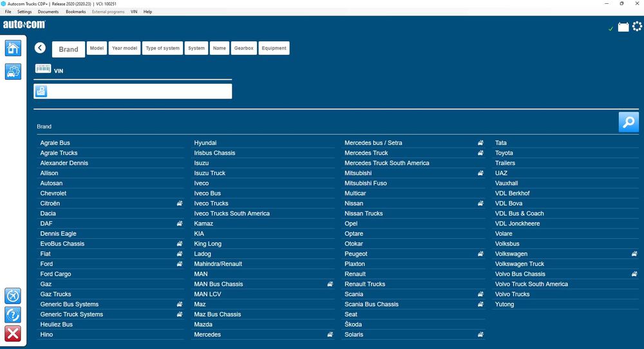Click the icon inside VIN input field
Image resolution: width=644 pixels, height=349 pixels.
click(41, 91)
